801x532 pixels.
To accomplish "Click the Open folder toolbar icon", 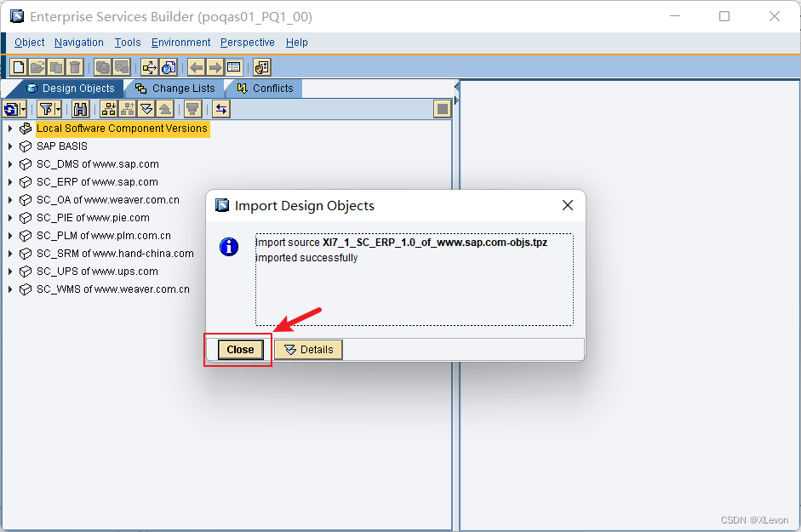I will pos(37,67).
